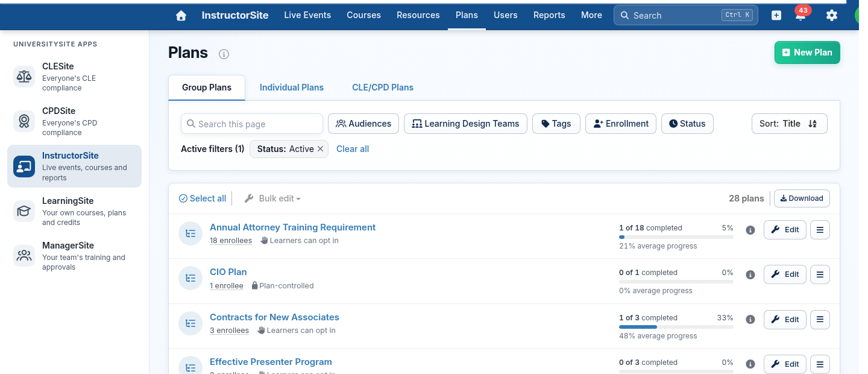Open the Tags filter
Image resolution: width=868 pixels, height=374 pixels.
tap(556, 124)
